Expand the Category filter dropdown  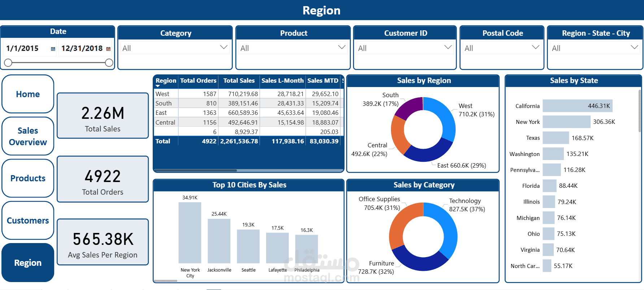224,47
